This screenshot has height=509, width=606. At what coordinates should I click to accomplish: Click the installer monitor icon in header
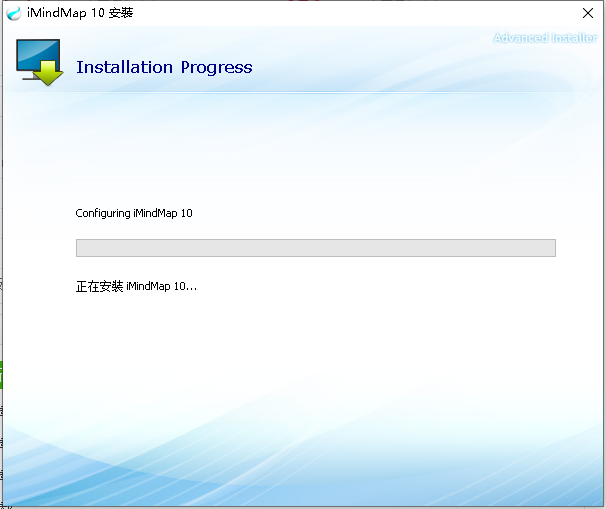[x=39, y=62]
